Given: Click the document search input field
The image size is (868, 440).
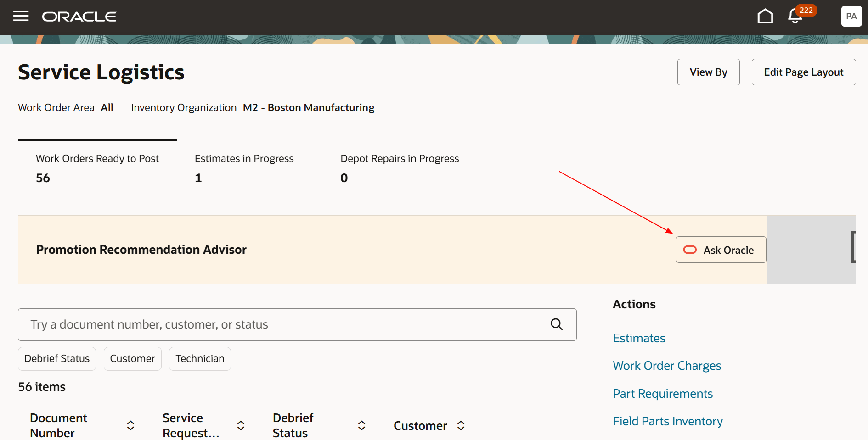Looking at the screenshot, I should tap(276, 324).
